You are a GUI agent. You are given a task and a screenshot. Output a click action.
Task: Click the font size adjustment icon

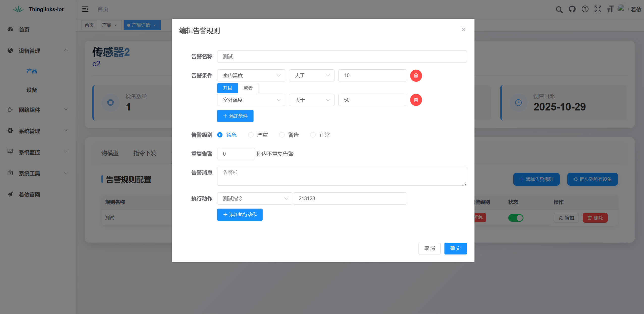pyautogui.click(x=610, y=9)
